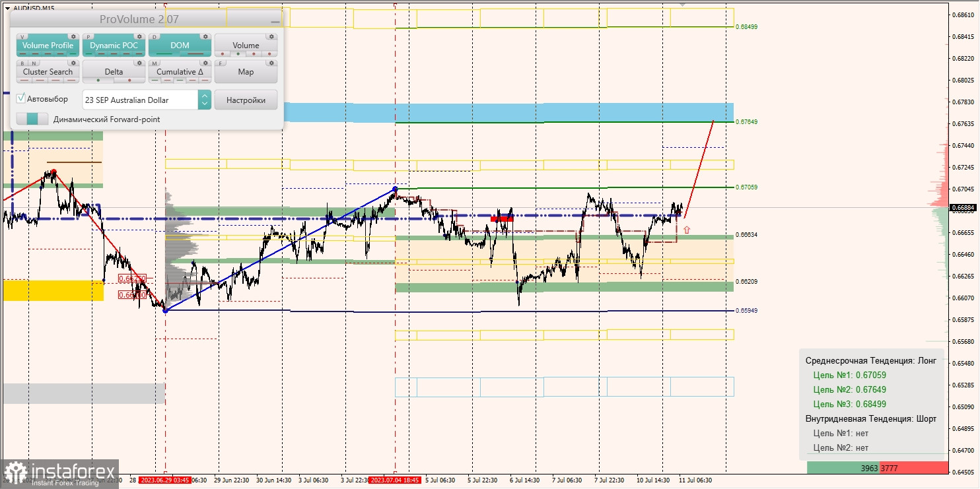Click the Внутридневная Тенденция: Шорт text
This screenshot has height=489, width=980.
[x=871, y=419]
